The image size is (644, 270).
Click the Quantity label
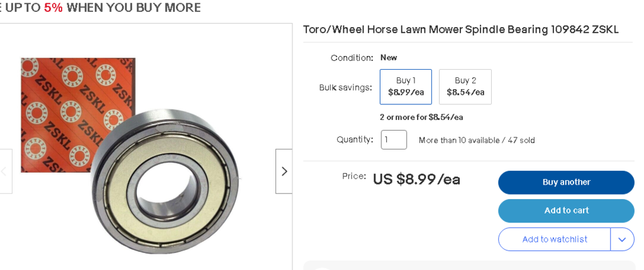coord(355,139)
